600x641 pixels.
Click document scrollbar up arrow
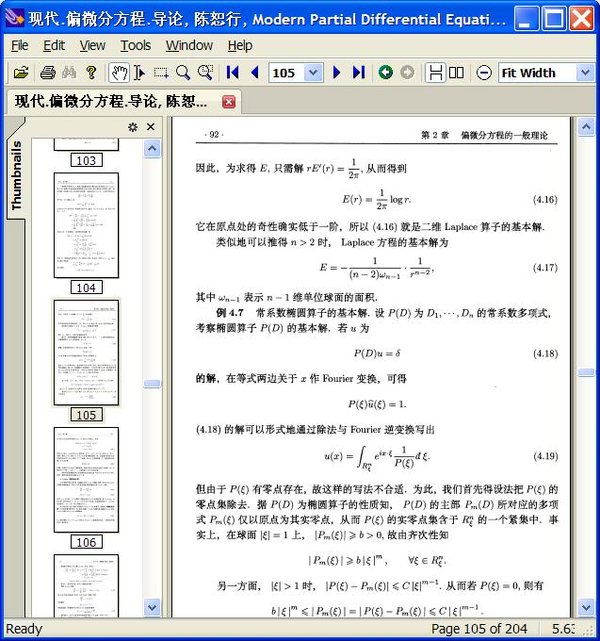[x=586, y=127]
